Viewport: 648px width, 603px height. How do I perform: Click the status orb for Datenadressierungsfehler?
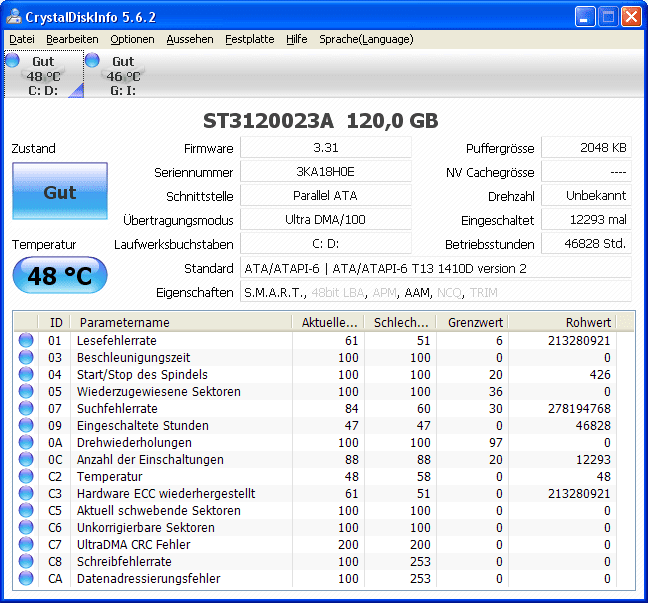coord(26,578)
